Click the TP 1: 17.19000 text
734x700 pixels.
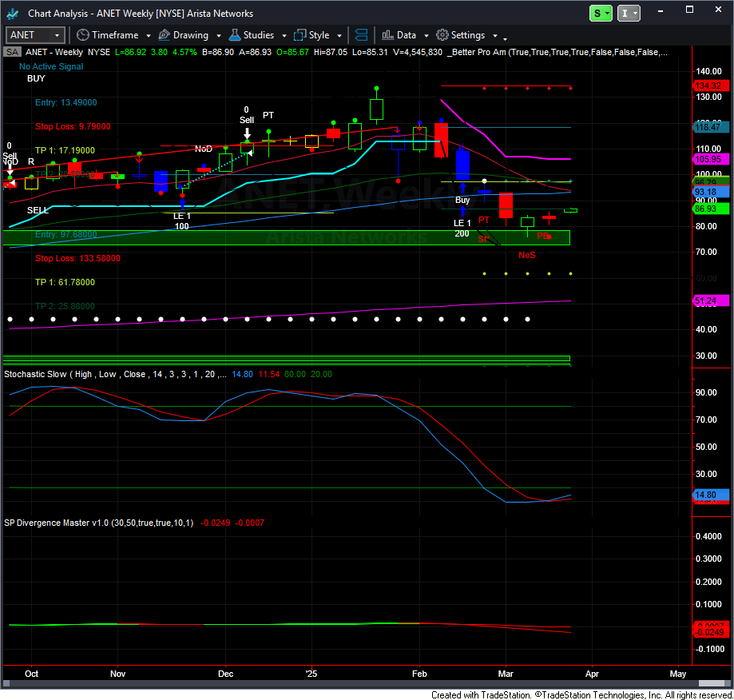[x=65, y=150]
